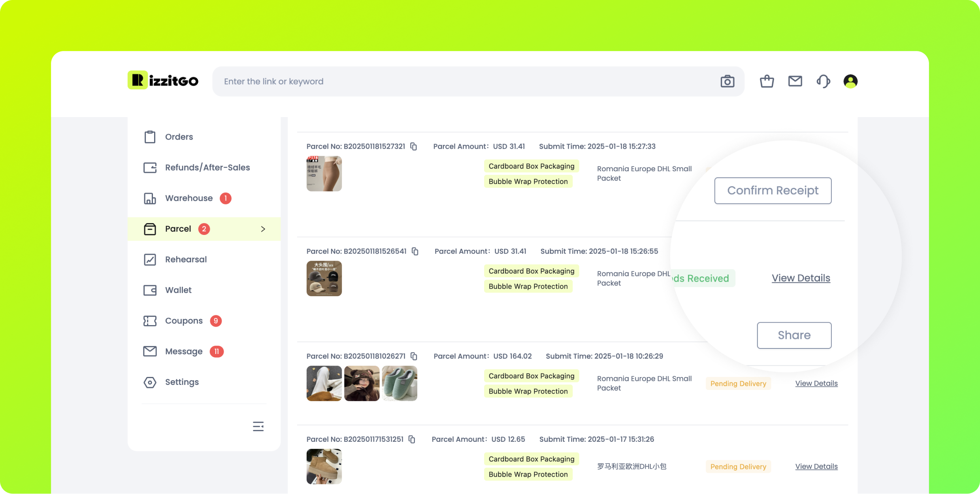Click Pending Delivery status for USD 12.65 parcel
Screen dimensions: 980x494
pyautogui.click(x=738, y=466)
